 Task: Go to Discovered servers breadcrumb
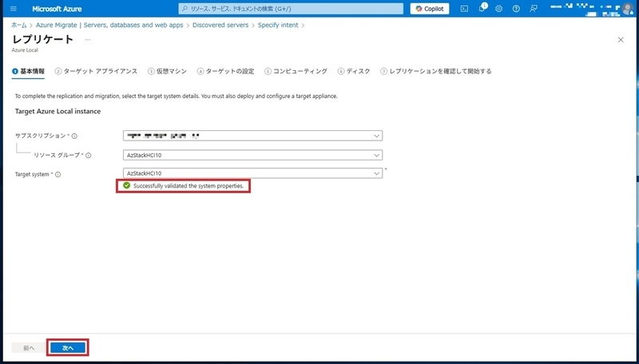[x=220, y=25]
